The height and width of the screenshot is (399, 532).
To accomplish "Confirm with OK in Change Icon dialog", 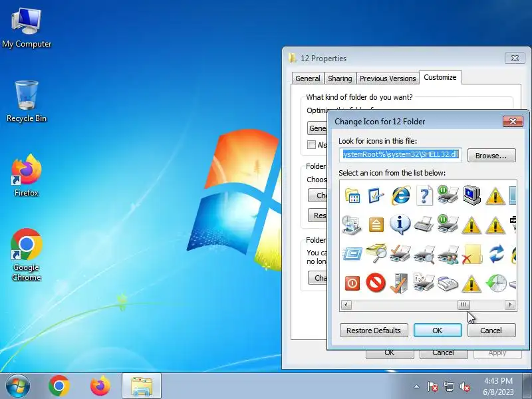I will (x=438, y=330).
